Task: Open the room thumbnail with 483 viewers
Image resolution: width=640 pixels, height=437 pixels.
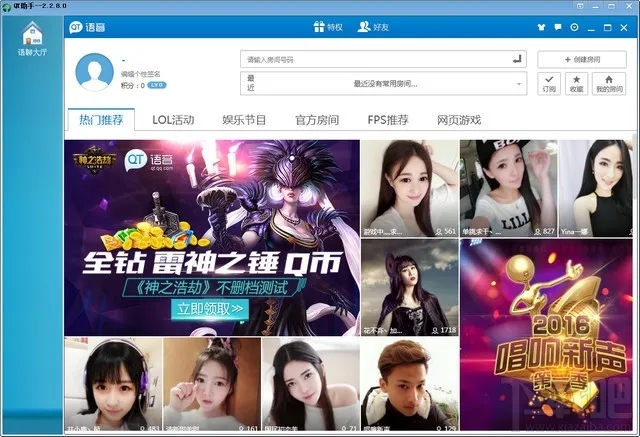Action: [113, 384]
